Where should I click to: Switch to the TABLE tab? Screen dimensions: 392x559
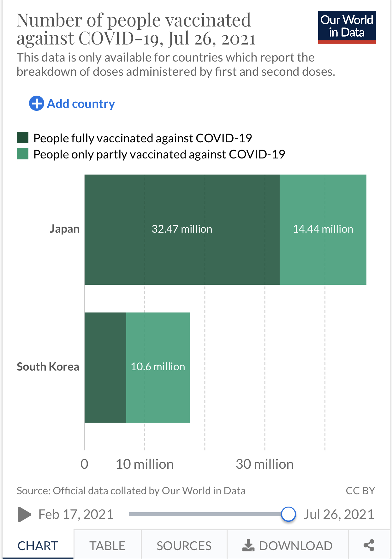(107, 545)
